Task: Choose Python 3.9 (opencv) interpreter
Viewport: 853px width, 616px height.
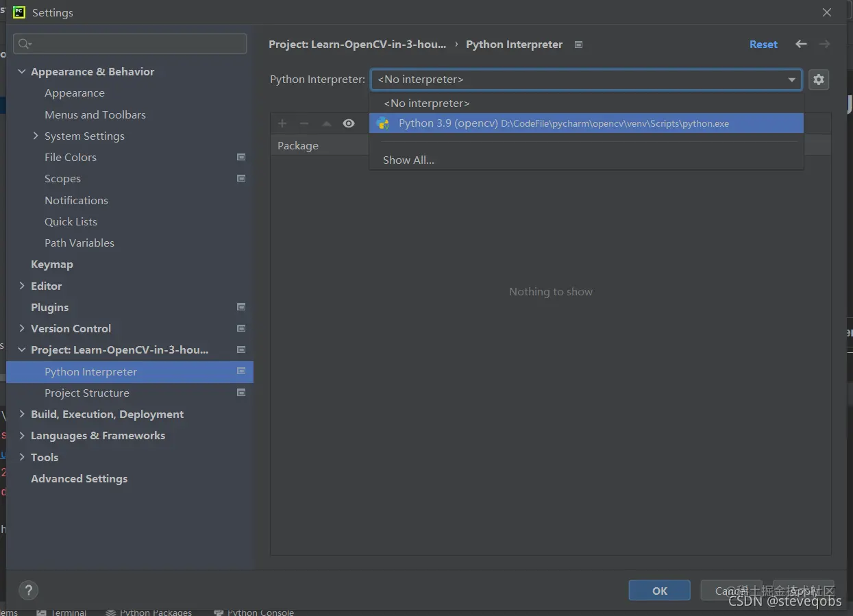Action: point(586,123)
